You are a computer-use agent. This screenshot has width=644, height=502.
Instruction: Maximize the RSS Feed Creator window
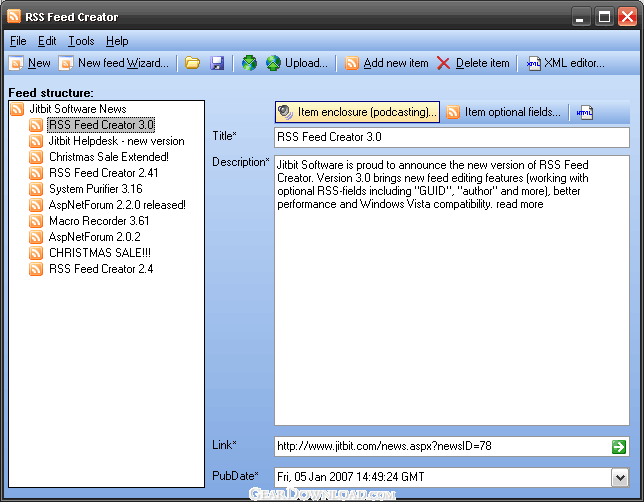click(x=604, y=17)
